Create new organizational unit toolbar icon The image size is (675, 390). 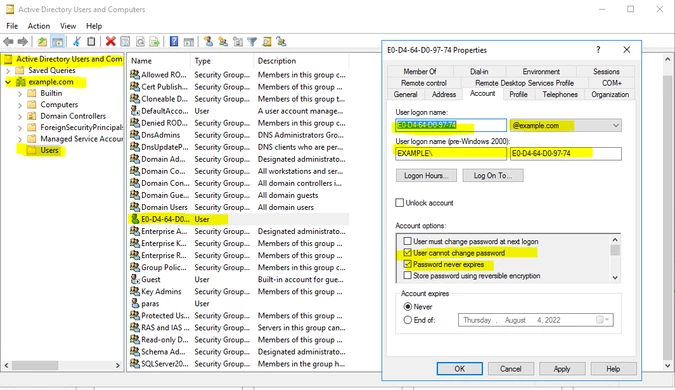(x=238, y=42)
